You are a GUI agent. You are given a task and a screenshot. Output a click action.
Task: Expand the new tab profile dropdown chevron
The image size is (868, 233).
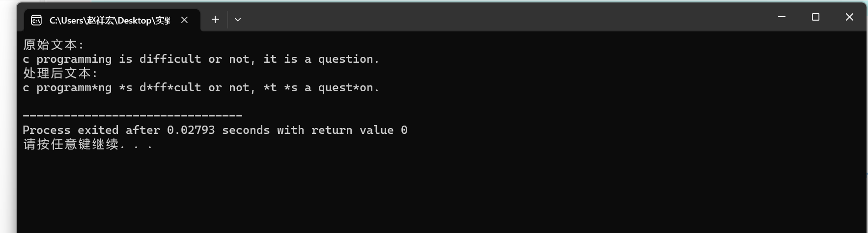tap(238, 20)
